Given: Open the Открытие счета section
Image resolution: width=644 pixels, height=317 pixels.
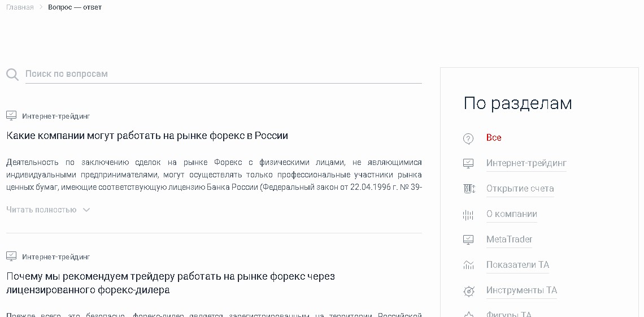Looking at the screenshot, I should tap(520, 189).
